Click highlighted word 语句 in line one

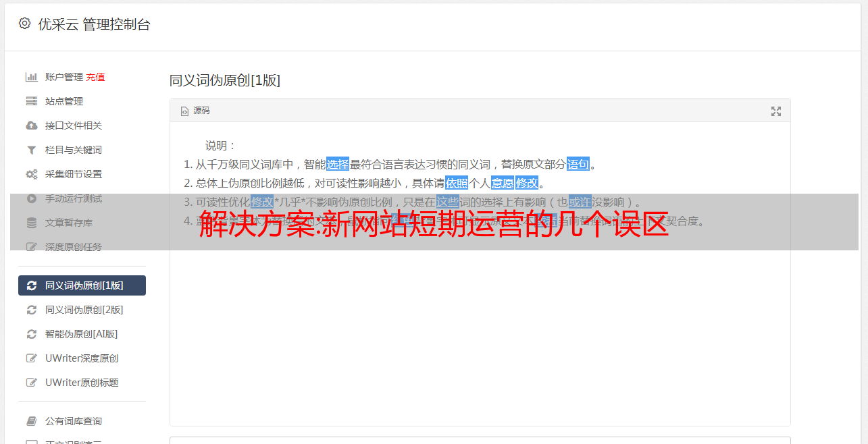[x=578, y=164]
